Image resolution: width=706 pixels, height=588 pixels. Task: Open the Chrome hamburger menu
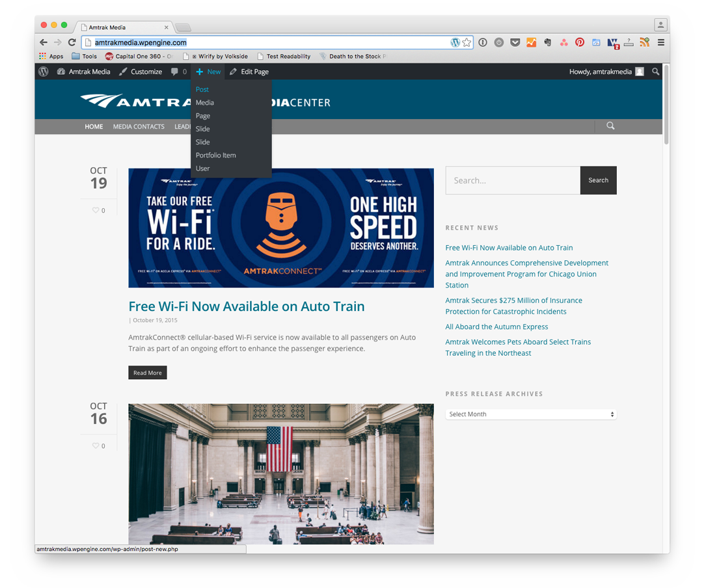coord(661,42)
